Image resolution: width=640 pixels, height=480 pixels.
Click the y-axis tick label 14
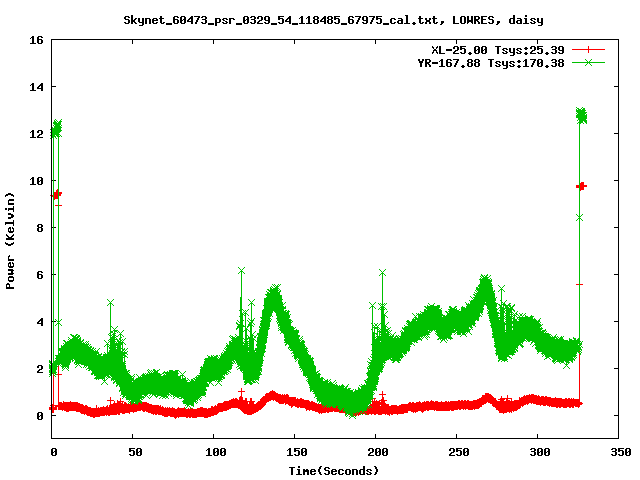point(36,87)
